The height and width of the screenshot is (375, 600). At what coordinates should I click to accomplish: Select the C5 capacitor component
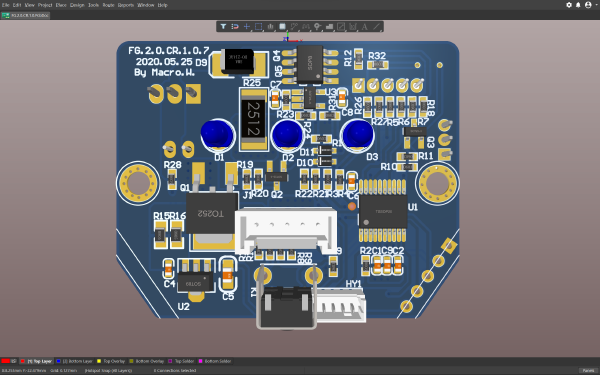[x=228, y=274]
